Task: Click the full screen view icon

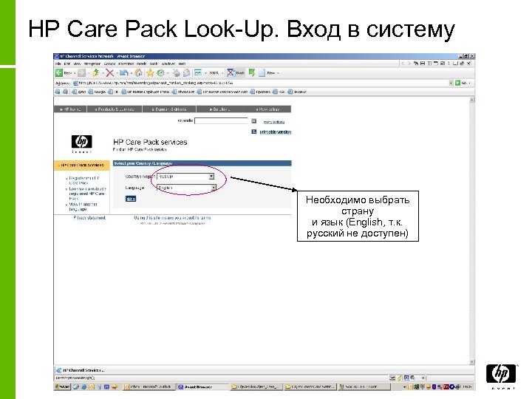Action: pyautogui.click(x=198, y=73)
